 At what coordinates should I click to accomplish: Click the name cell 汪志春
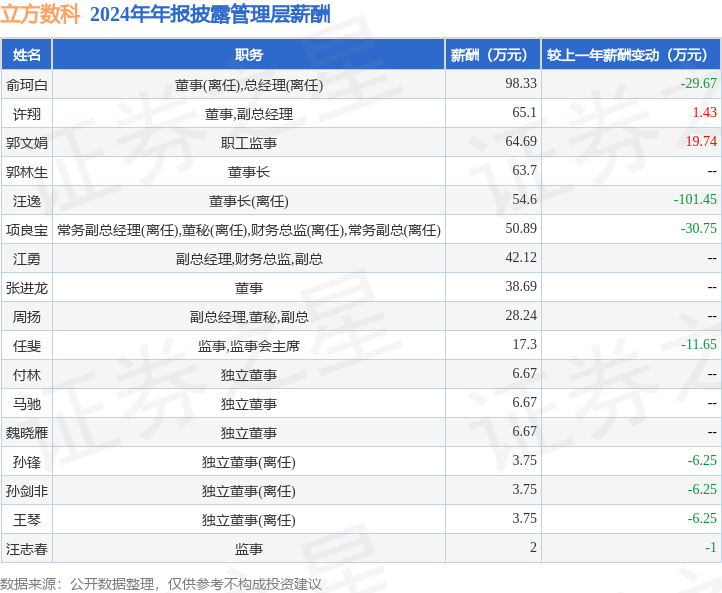27,549
